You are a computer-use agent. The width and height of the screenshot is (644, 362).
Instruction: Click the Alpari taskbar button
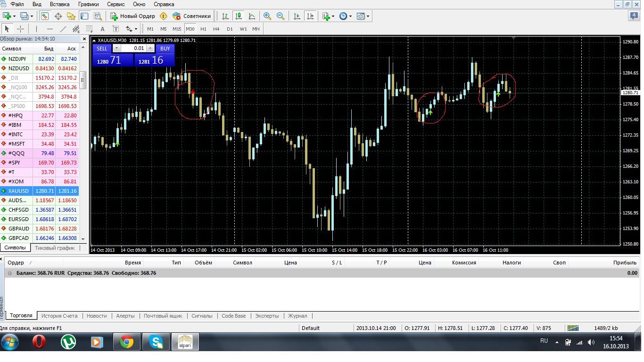185,342
